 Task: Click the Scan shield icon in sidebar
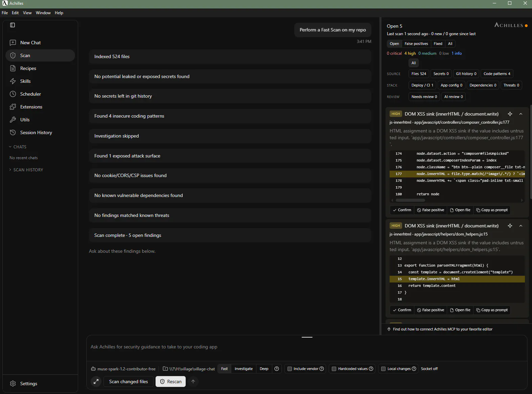click(x=13, y=55)
